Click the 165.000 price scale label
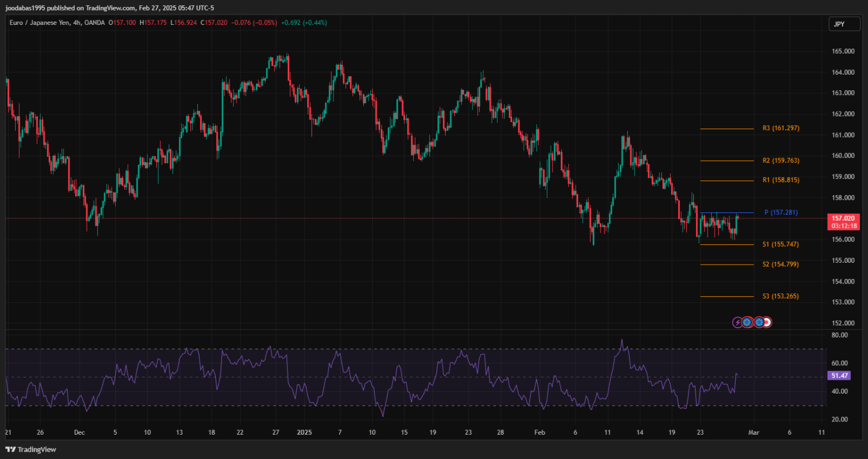 point(843,52)
